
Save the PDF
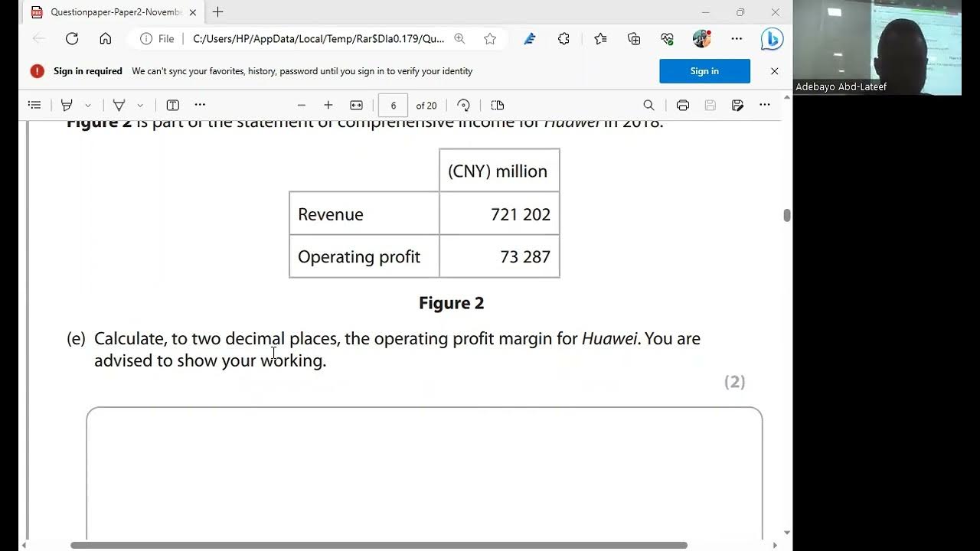[710, 105]
